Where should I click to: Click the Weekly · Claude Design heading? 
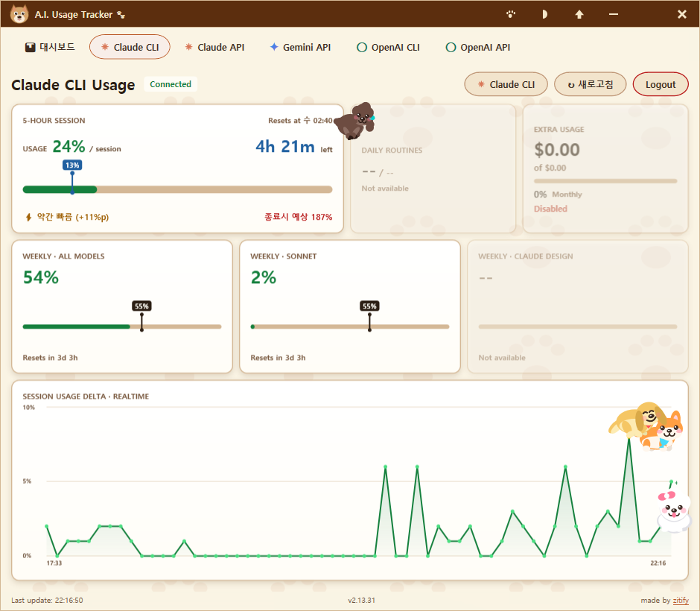(526, 256)
